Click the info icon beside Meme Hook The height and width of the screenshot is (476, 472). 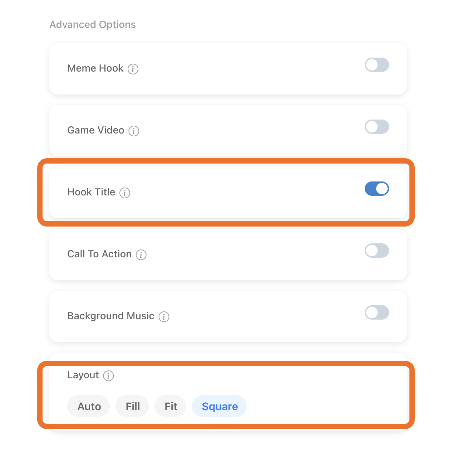(133, 69)
